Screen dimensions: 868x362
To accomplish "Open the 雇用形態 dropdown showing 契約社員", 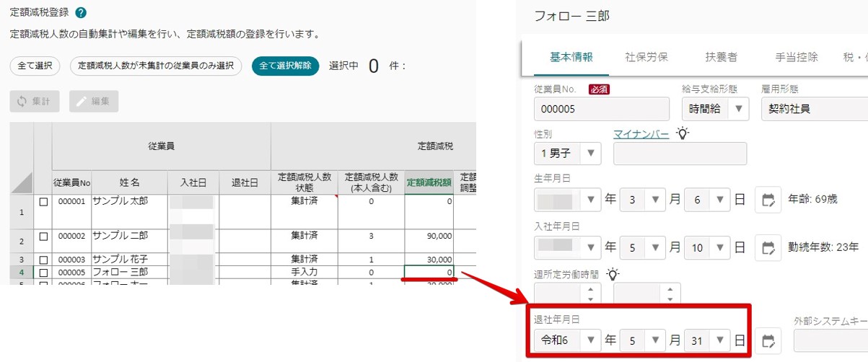I will (x=814, y=109).
